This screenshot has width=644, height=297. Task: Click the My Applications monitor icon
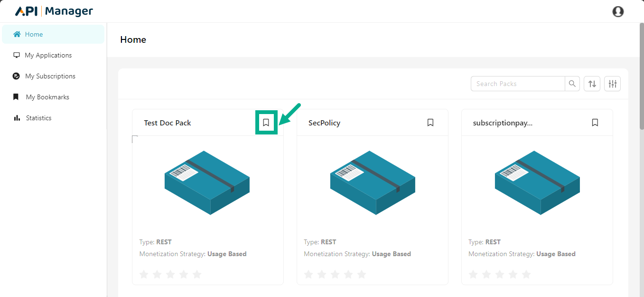(x=17, y=55)
